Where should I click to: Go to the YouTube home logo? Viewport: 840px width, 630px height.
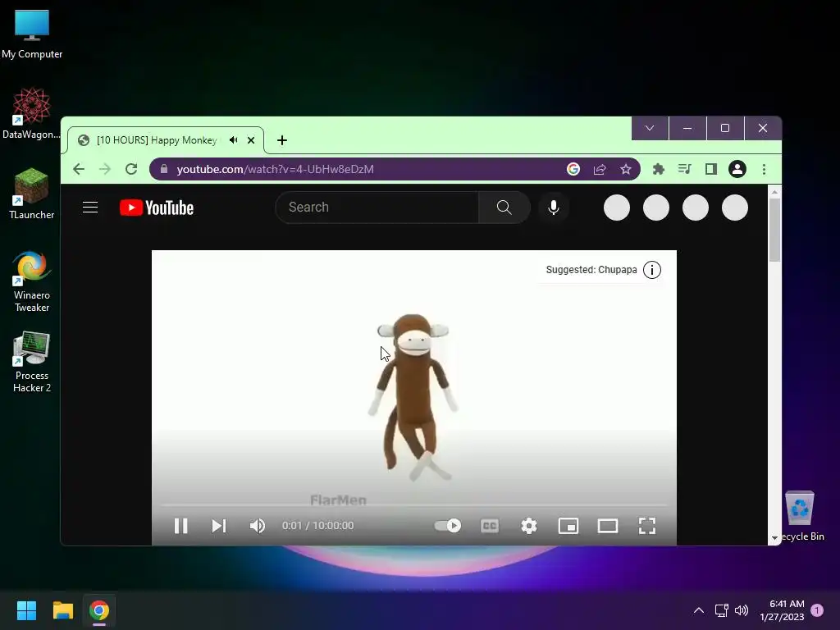point(157,208)
